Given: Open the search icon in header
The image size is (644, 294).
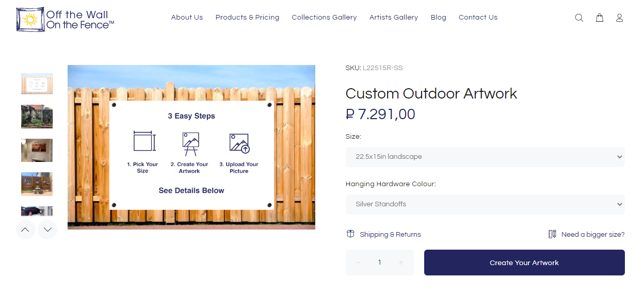Looking at the screenshot, I should coord(579,18).
